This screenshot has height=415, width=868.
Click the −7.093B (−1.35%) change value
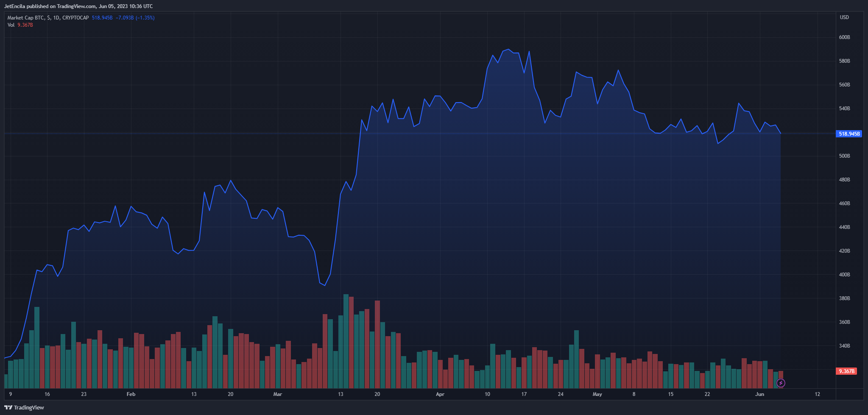[x=135, y=18]
